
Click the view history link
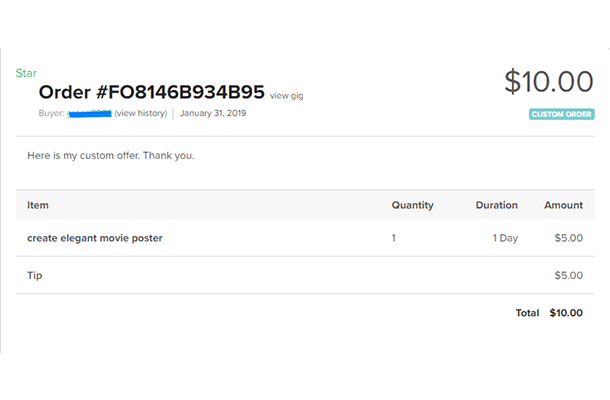pos(141,114)
